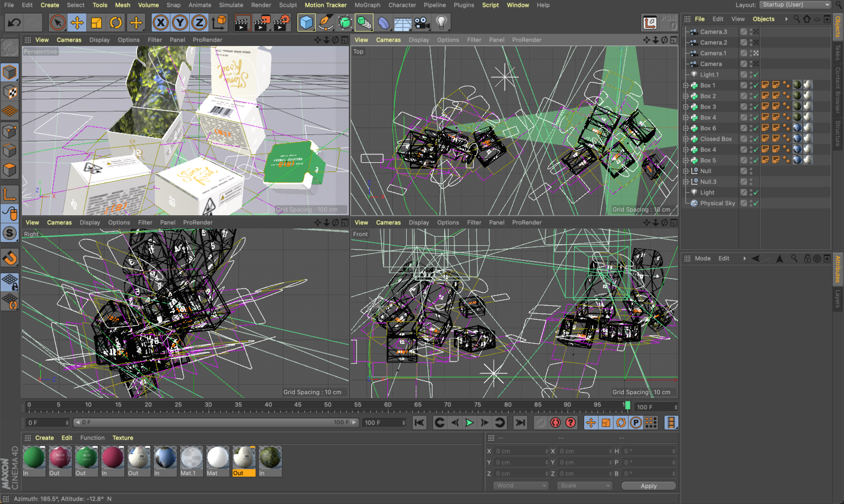Click the Apply button

click(x=648, y=486)
